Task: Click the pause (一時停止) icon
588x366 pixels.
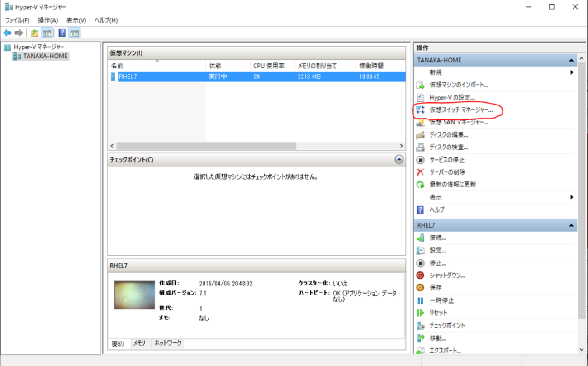Action: coord(420,300)
